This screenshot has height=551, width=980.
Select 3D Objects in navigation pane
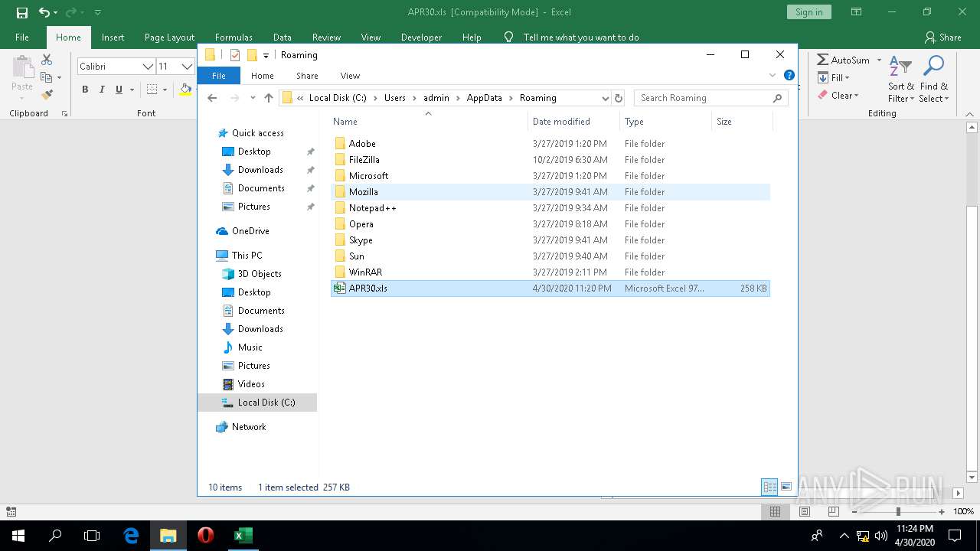coord(260,274)
